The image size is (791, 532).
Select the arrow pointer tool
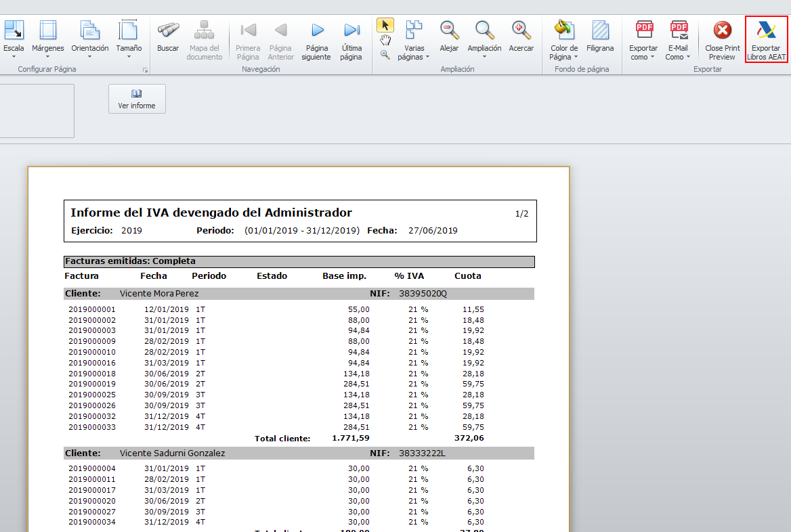click(x=385, y=26)
